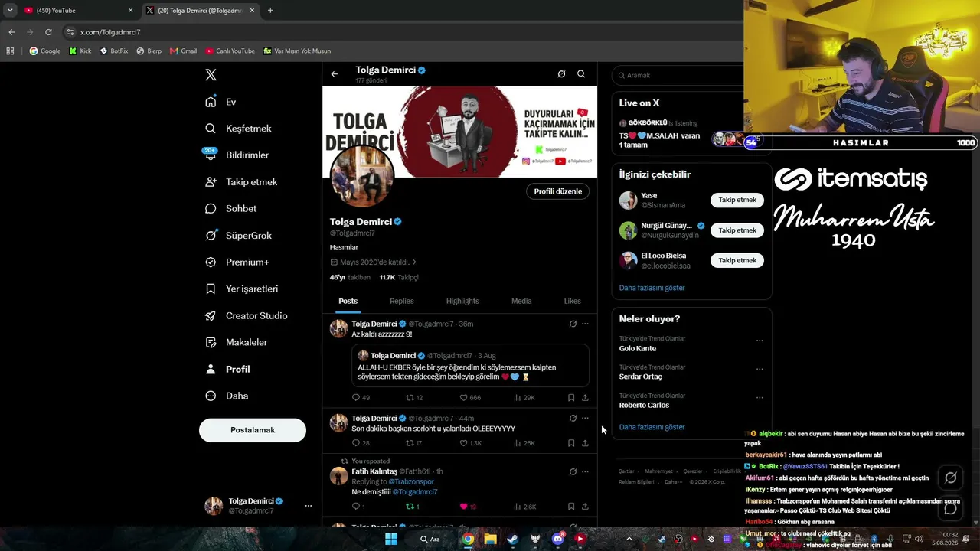Switch to the Highlights tab
980x551 pixels.
(462, 301)
